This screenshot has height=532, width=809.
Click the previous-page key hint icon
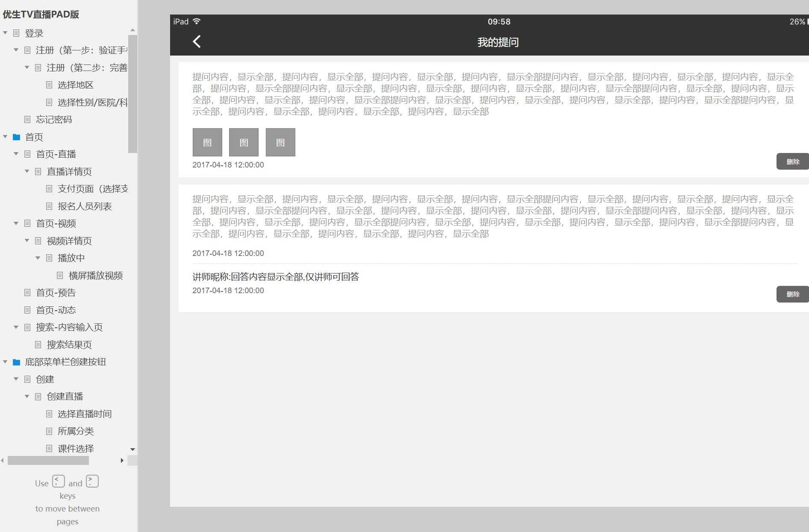[59, 481]
